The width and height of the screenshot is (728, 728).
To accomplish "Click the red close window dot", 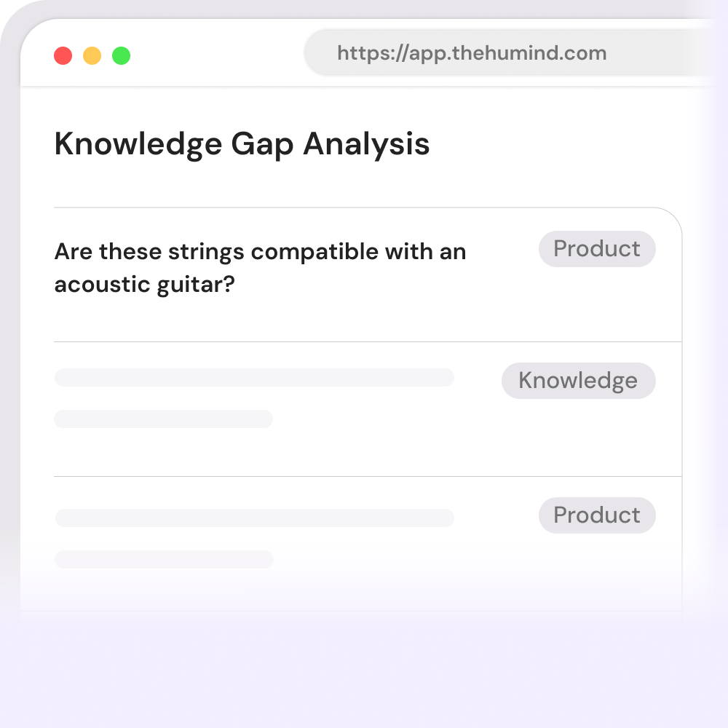I will click(63, 56).
